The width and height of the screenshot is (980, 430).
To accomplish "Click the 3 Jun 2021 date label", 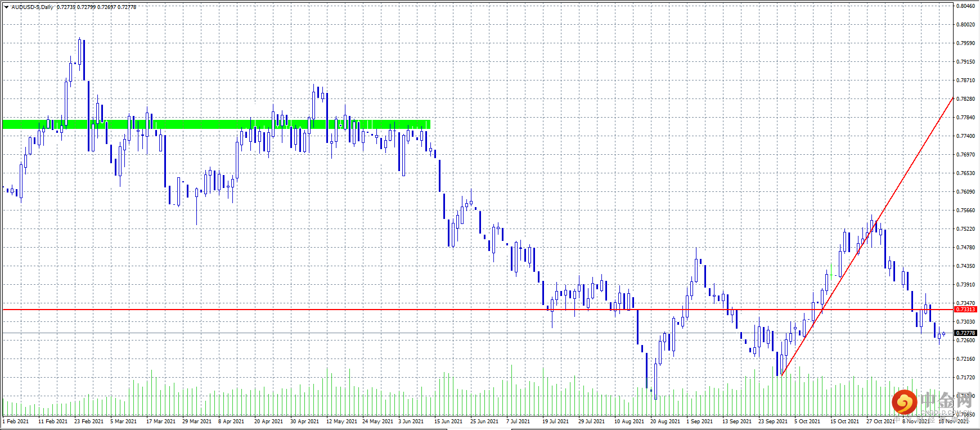I will (411, 421).
